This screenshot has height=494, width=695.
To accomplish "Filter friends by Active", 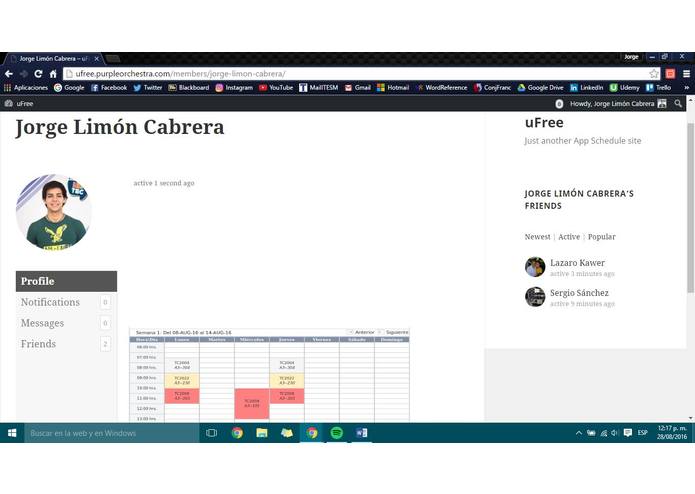I will point(569,237).
